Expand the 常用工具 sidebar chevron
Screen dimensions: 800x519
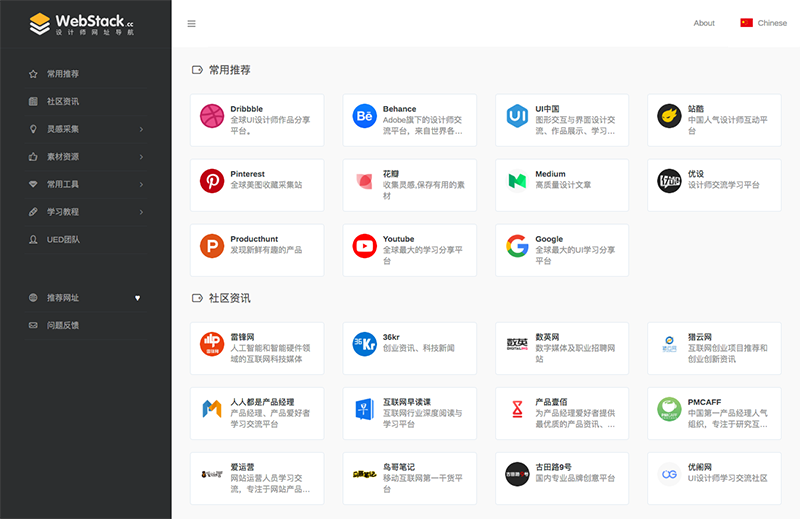click(x=141, y=184)
